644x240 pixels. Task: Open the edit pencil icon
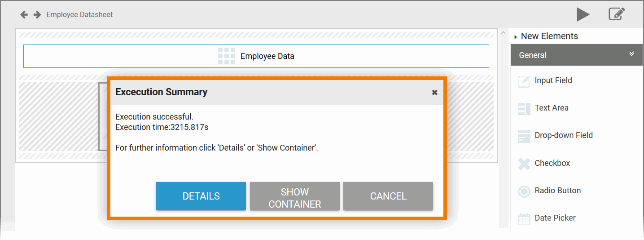coord(617,14)
